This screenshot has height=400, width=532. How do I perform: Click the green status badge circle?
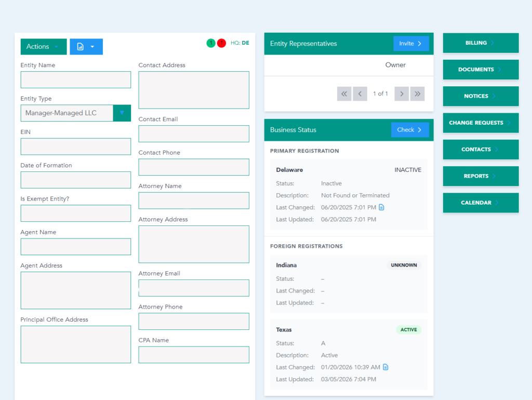pyautogui.click(x=211, y=43)
